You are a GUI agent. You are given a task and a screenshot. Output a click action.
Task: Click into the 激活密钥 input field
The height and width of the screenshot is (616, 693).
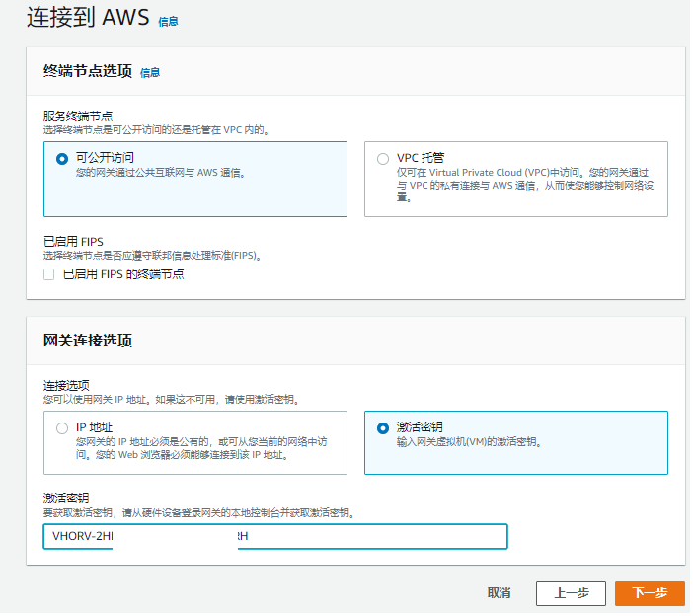click(276, 538)
